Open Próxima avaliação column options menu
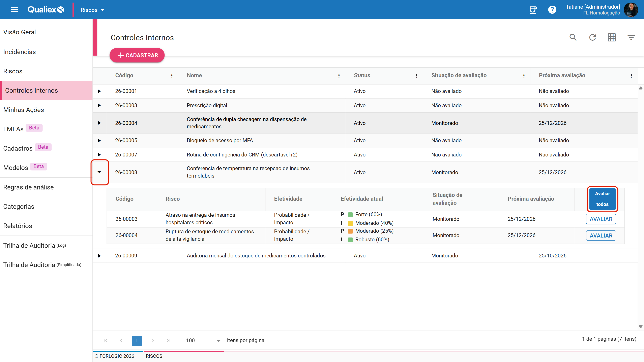644x362 pixels. (631, 76)
